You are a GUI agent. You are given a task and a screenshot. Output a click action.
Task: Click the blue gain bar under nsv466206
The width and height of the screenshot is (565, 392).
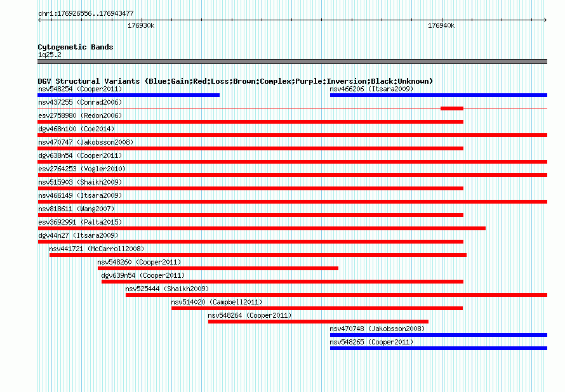click(x=439, y=95)
